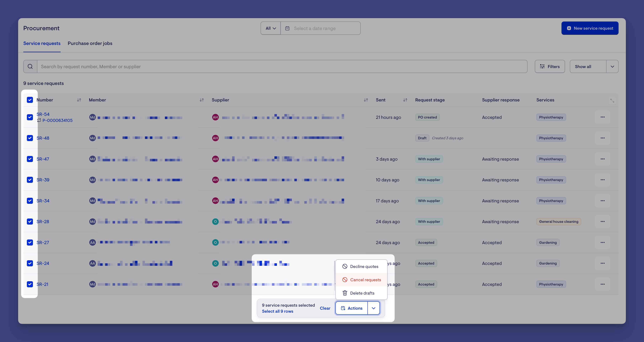Uncheck the SR-28 row checkbox
644x342 pixels.
click(30, 221)
